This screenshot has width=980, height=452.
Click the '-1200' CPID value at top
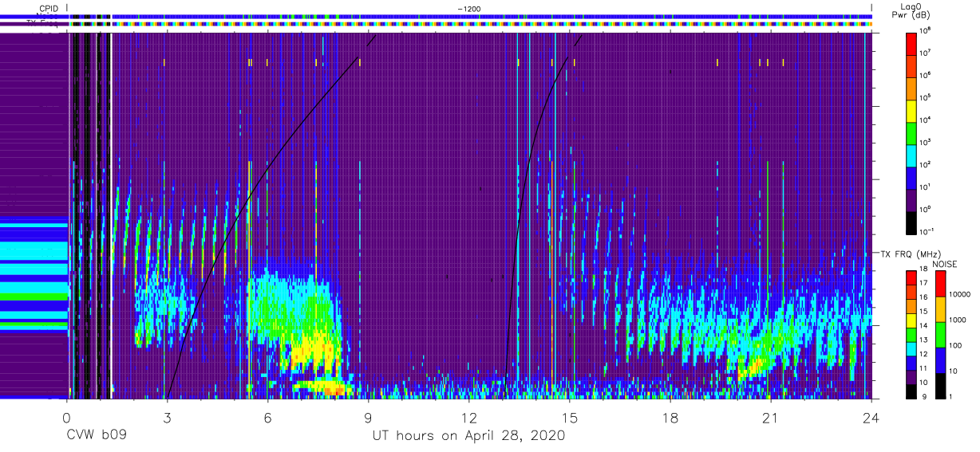[468, 8]
